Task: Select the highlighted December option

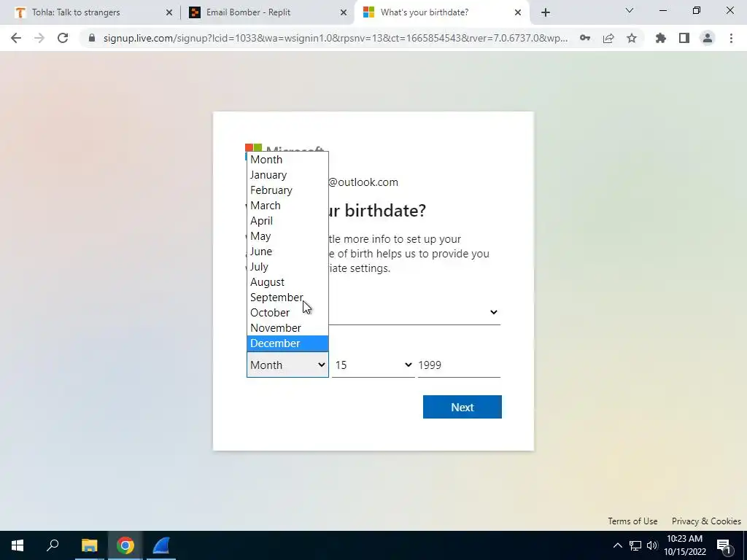Action: [287, 343]
